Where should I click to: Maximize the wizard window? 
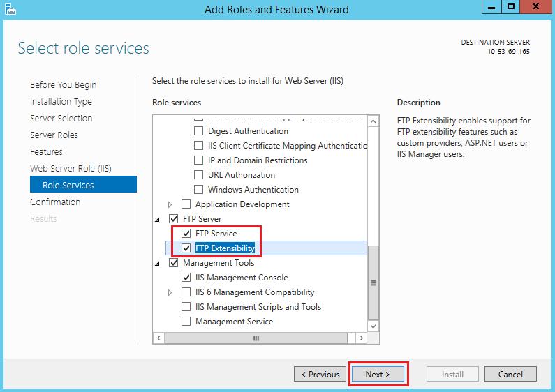(x=512, y=7)
